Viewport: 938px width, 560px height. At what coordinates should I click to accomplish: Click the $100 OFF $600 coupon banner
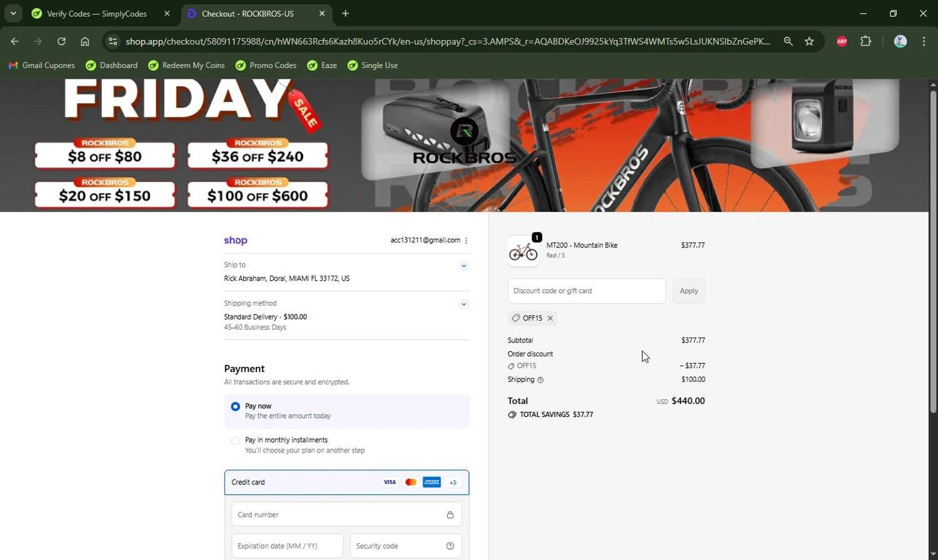pos(258,192)
